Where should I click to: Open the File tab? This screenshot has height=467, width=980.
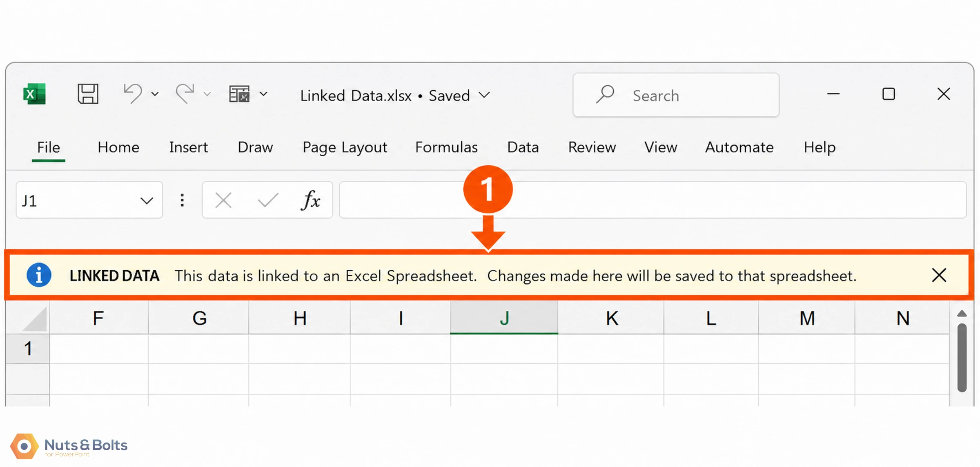[49, 147]
